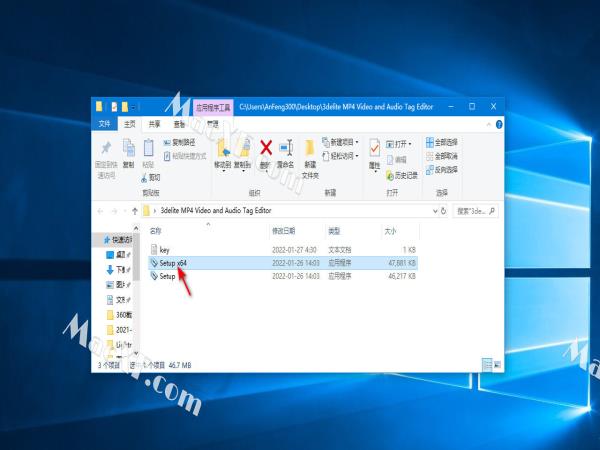Click 历史记录 (History) in the ribbon
The image size is (600, 450).
402,176
